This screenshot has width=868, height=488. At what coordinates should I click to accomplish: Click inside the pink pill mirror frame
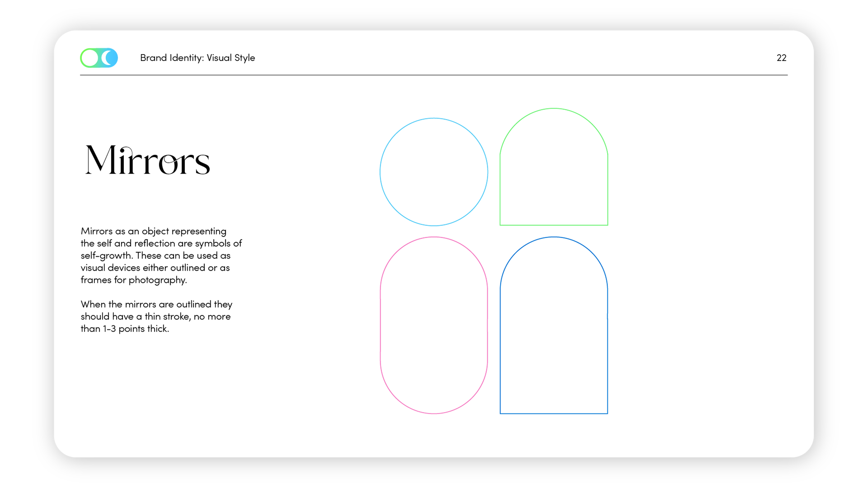(434, 325)
